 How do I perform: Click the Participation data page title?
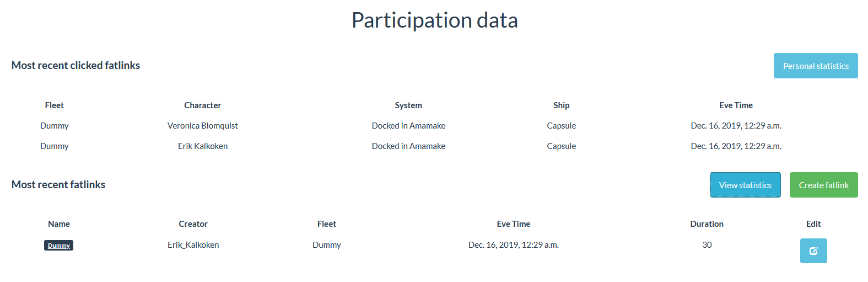click(434, 20)
